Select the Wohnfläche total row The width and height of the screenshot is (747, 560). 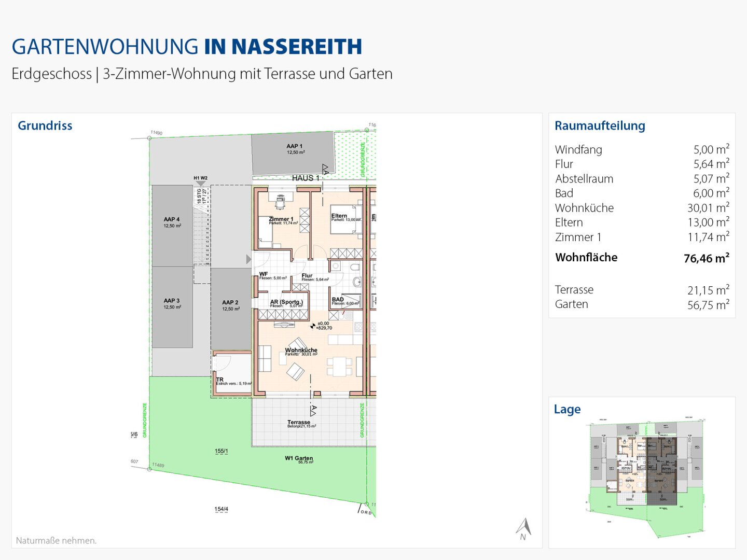click(x=642, y=258)
